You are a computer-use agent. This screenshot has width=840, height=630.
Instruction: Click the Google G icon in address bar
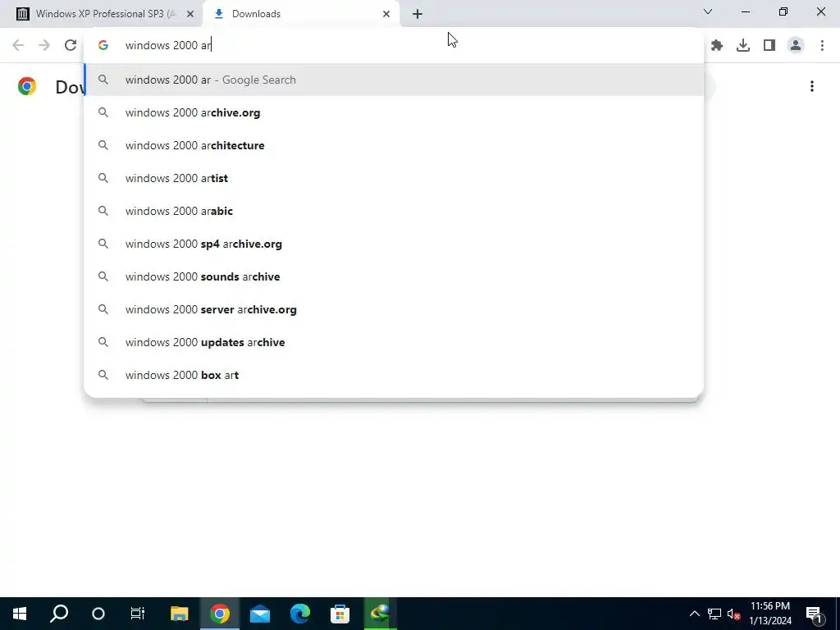(x=103, y=46)
